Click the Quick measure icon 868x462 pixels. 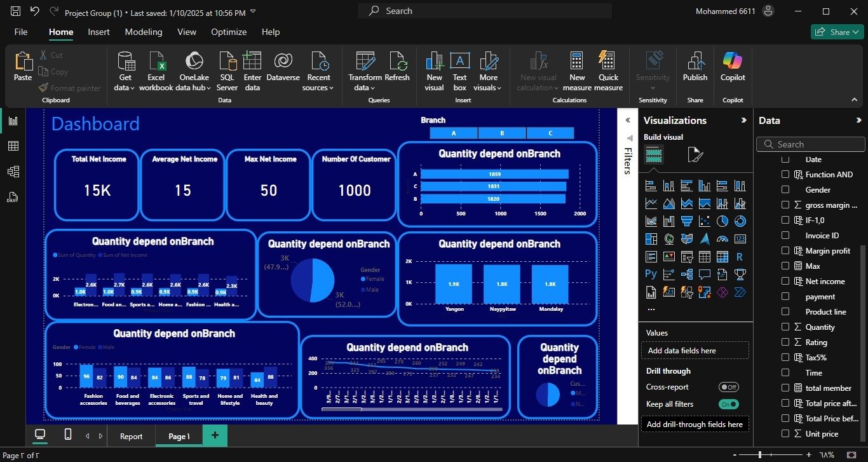(x=608, y=62)
